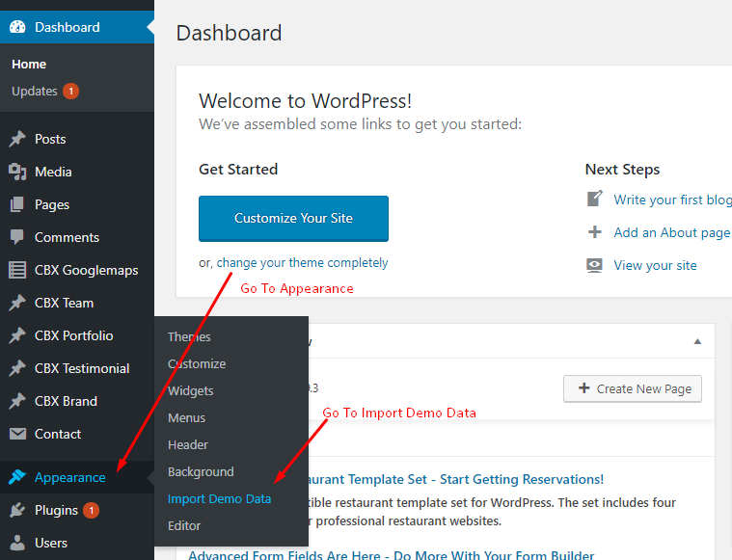Follow the change your theme completely link
This screenshot has width=732, height=560.
coord(302,263)
